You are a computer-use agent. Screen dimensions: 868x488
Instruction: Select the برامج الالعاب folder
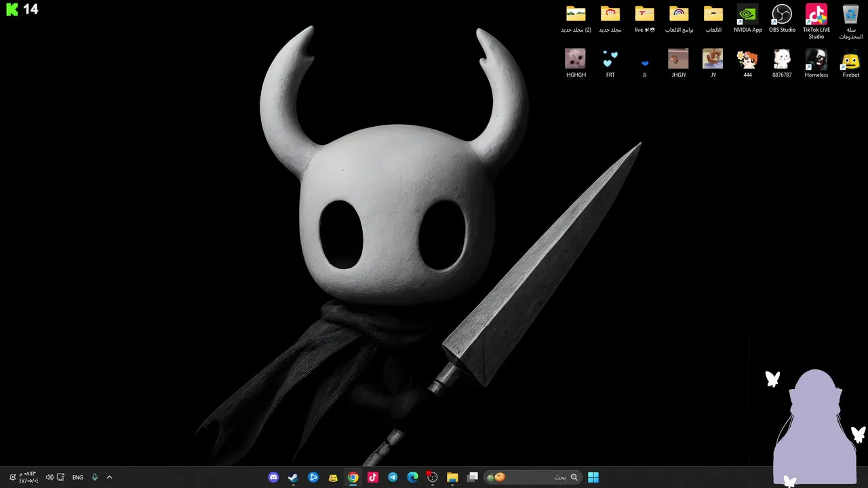click(x=679, y=19)
